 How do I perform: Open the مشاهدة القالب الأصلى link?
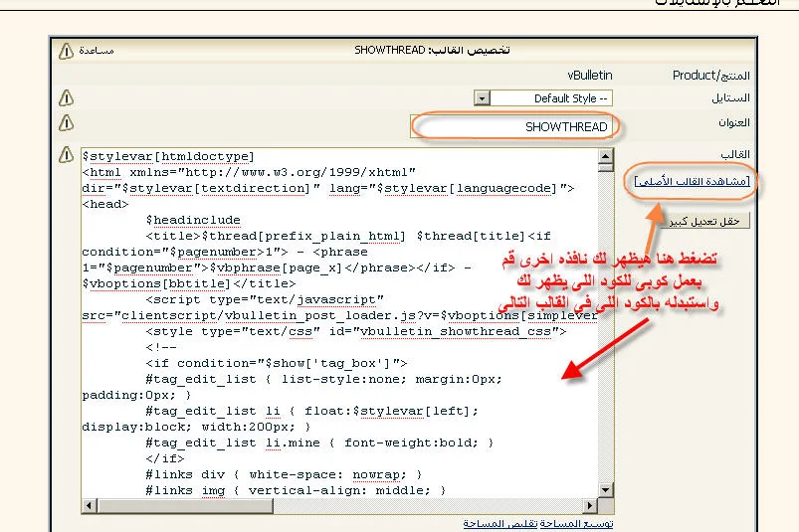coord(692,181)
